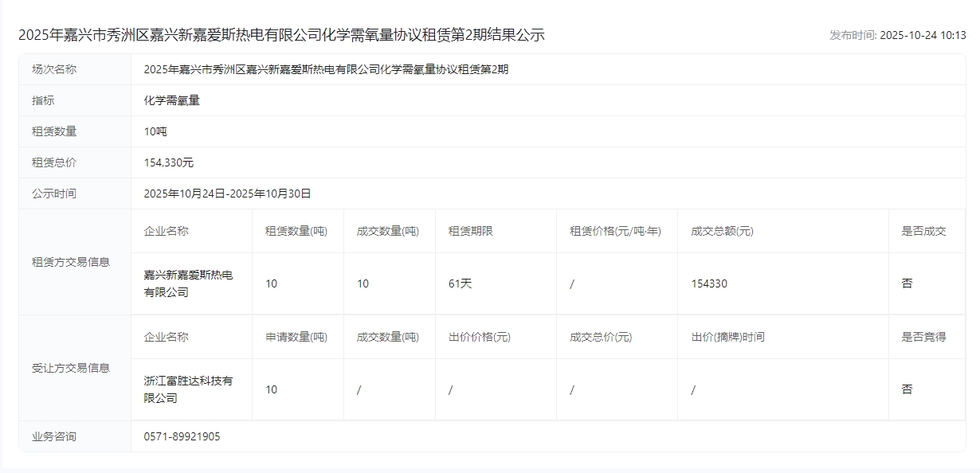The height and width of the screenshot is (473, 980).
Task: Click the 申请数量(吨) column header
Action: pos(296,337)
